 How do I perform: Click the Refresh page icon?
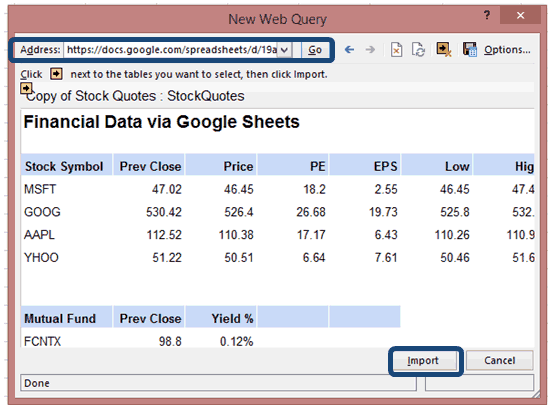click(x=418, y=50)
